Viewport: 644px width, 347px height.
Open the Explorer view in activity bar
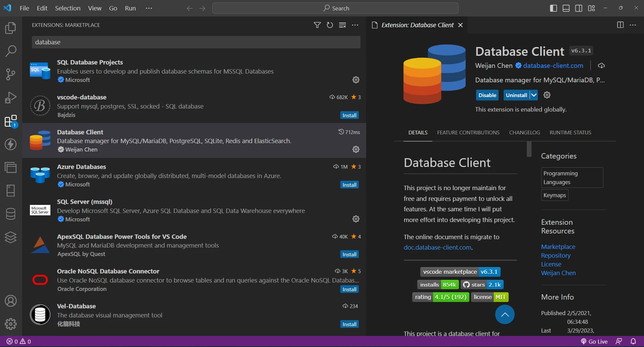[x=10, y=28]
